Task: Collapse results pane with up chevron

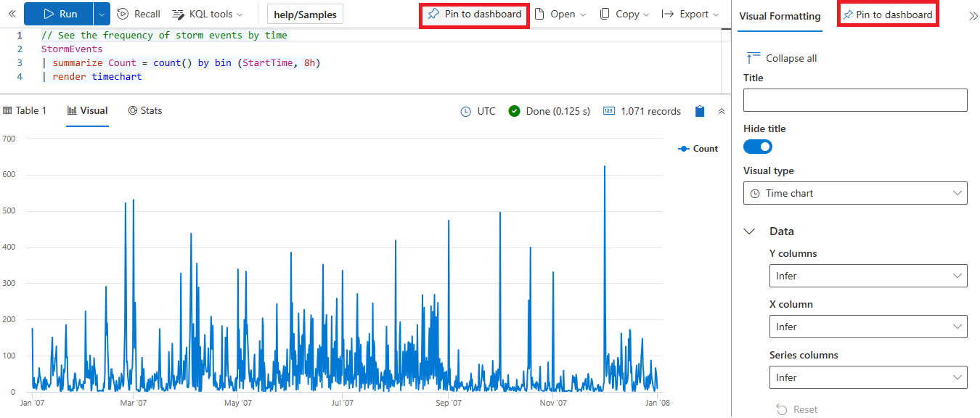Action: tap(722, 111)
